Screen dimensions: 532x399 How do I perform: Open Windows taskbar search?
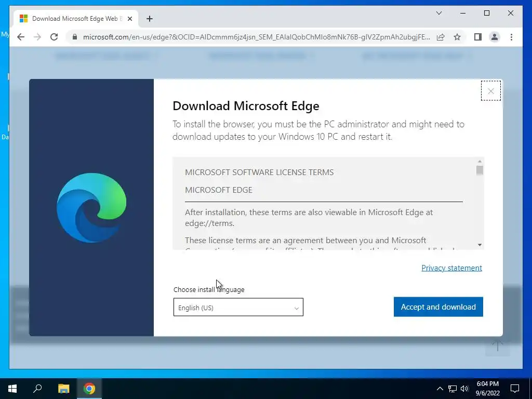pyautogui.click(x=37, y=389)
